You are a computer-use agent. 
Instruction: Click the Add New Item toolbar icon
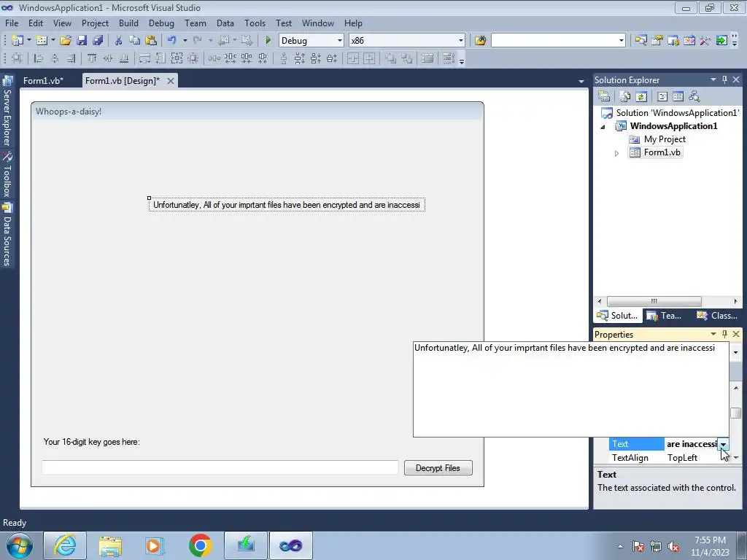click(42, 41)
